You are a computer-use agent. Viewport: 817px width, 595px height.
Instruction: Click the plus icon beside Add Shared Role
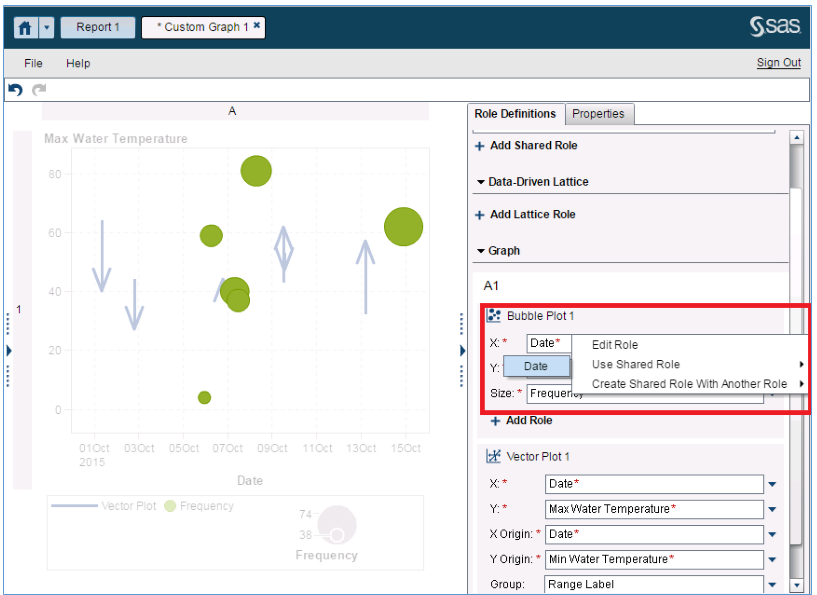(480, 146)
